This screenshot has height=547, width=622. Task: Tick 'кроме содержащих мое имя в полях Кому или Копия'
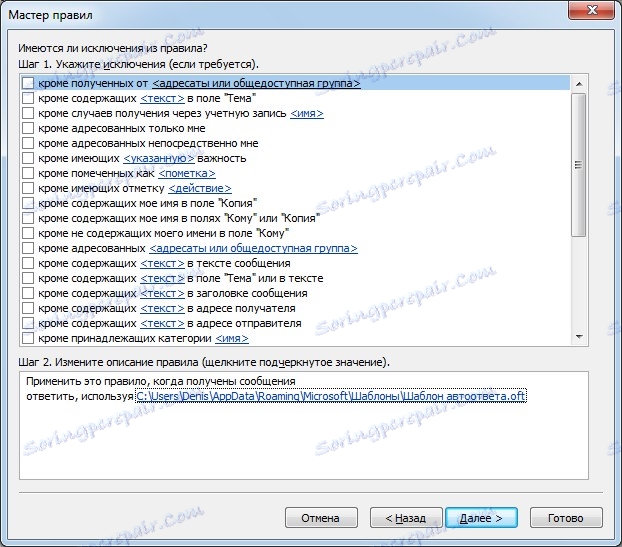[x=28, y=219]
